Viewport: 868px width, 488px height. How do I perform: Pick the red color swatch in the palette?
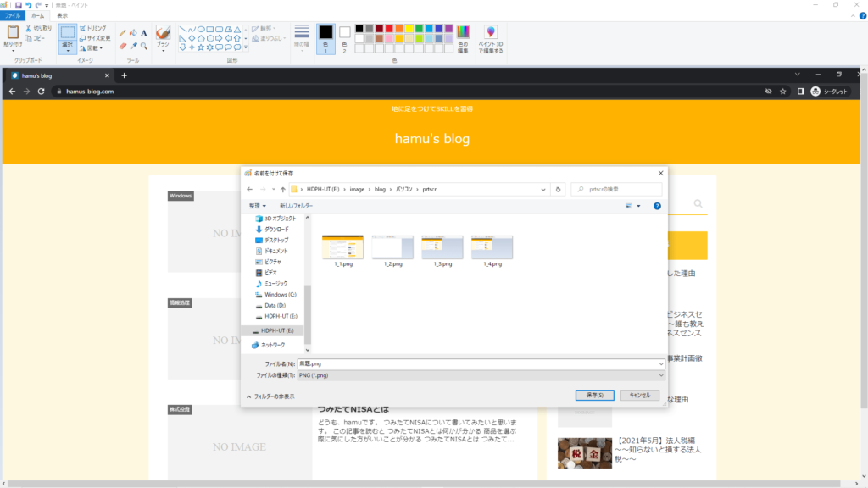click(389, 29)
